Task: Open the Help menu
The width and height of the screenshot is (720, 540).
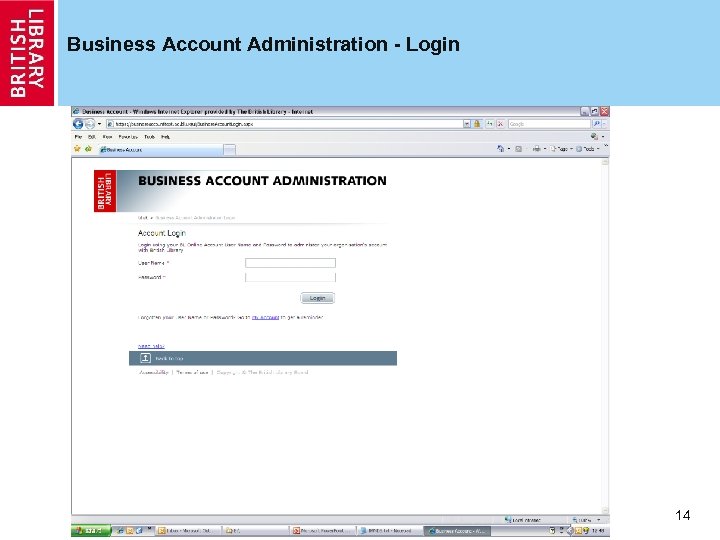Action: pyautogui.click(x=165, y=137)
